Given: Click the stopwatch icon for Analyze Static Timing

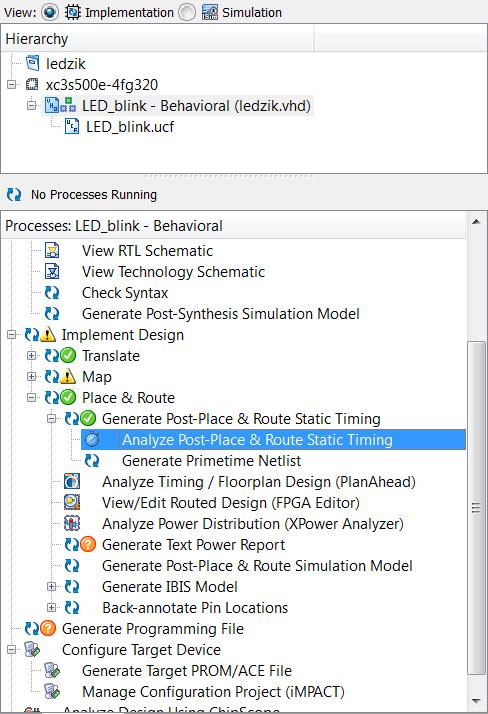Looking at the screenshot, I should (x=92, y=439).
